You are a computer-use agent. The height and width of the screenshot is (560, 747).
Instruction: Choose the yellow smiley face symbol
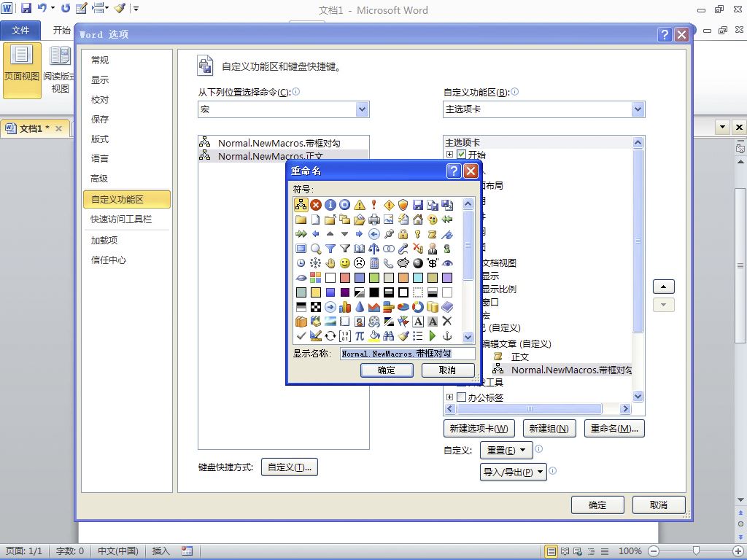click(x=345, y=262)
